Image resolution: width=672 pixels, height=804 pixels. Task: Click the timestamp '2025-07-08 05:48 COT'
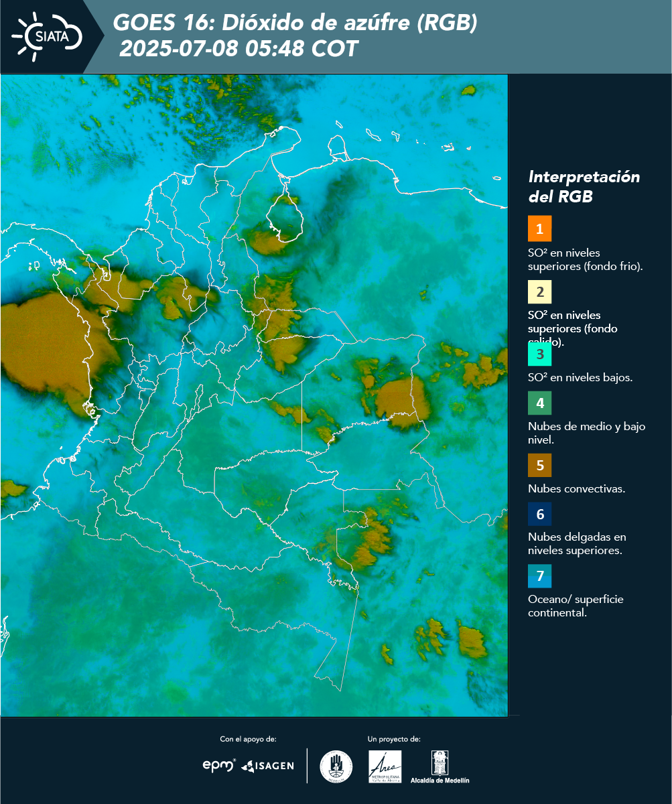tap(239, 50)
